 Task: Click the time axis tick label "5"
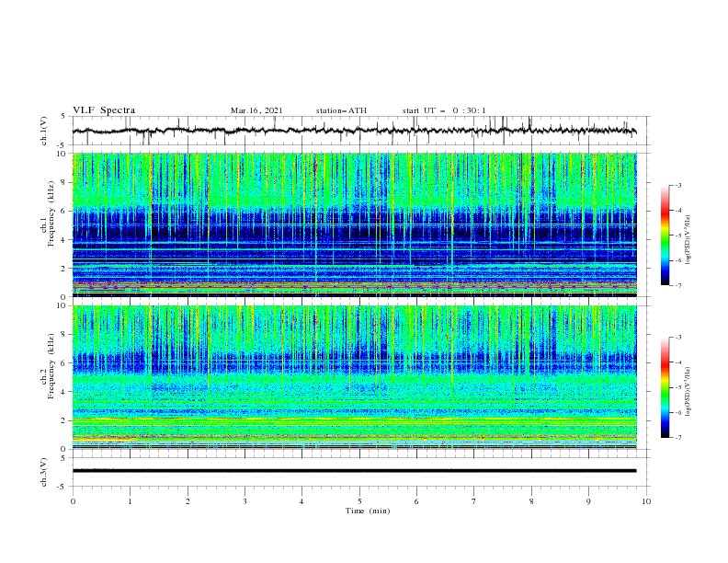[x=359, y=501]
